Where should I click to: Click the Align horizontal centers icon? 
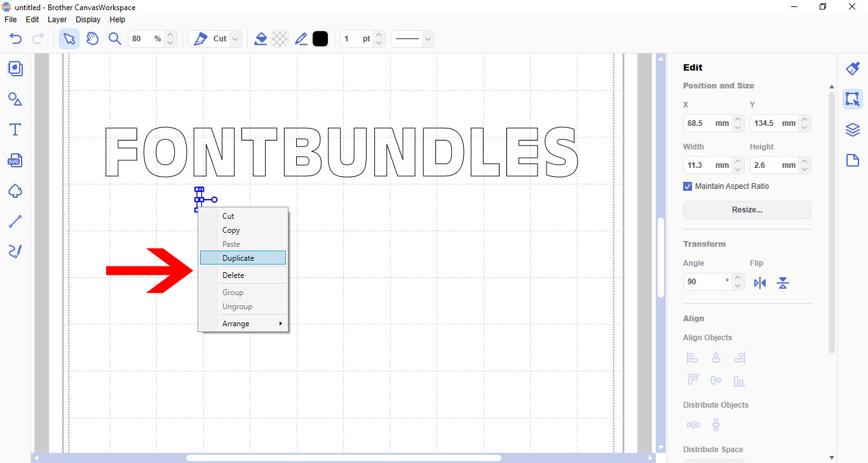point(716,358)
